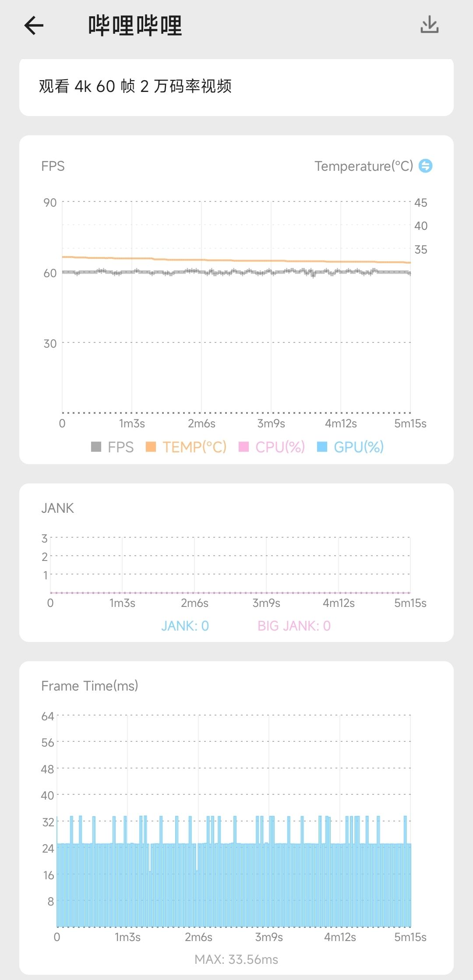Tap the download report icon
Viewport: 473px width, 980px height.
click(429, 25)
